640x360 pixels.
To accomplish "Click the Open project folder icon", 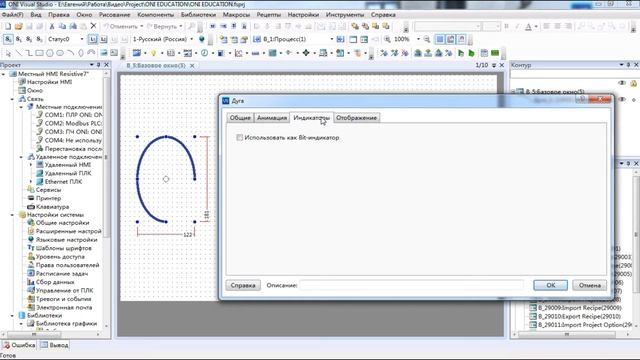I will coord(18,27).
